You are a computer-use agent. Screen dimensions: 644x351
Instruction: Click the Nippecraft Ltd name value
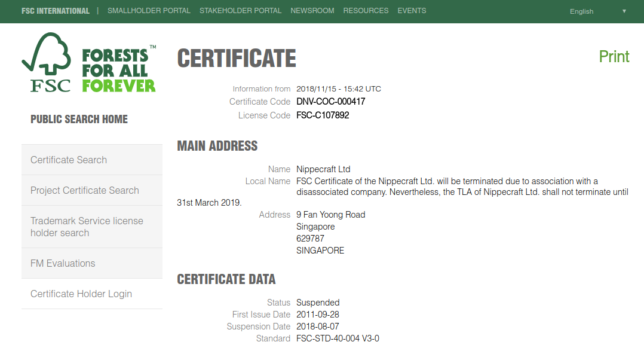coord(323,169)
